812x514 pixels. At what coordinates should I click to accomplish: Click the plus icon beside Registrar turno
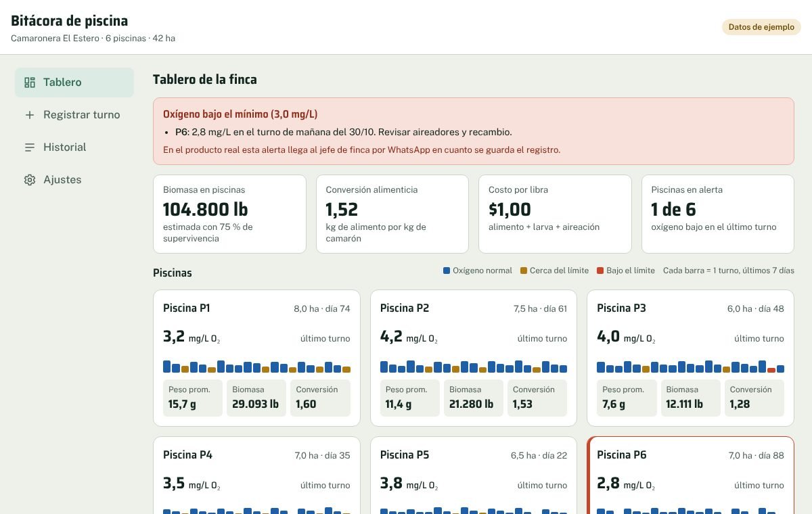click(x=30, y=115)
